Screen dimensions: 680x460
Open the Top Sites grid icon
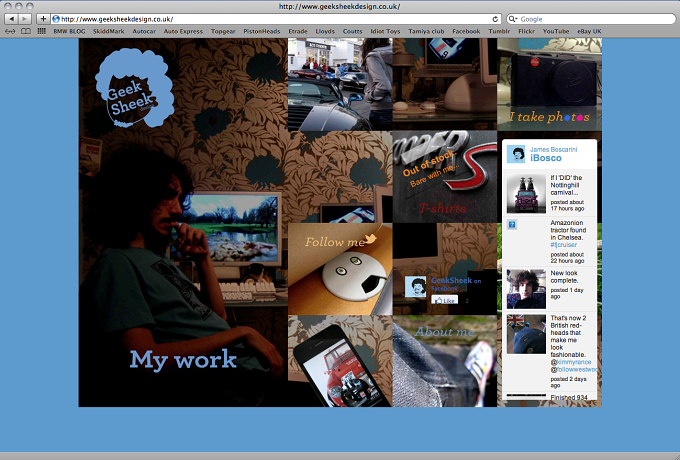point(42,31)
